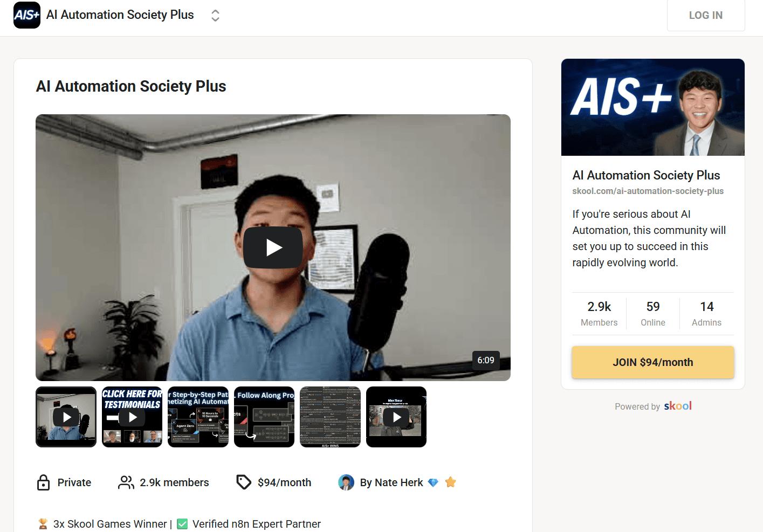Select the Follow Along Projects thumbnail
The image size is (763, 532).
pos(264,417)
